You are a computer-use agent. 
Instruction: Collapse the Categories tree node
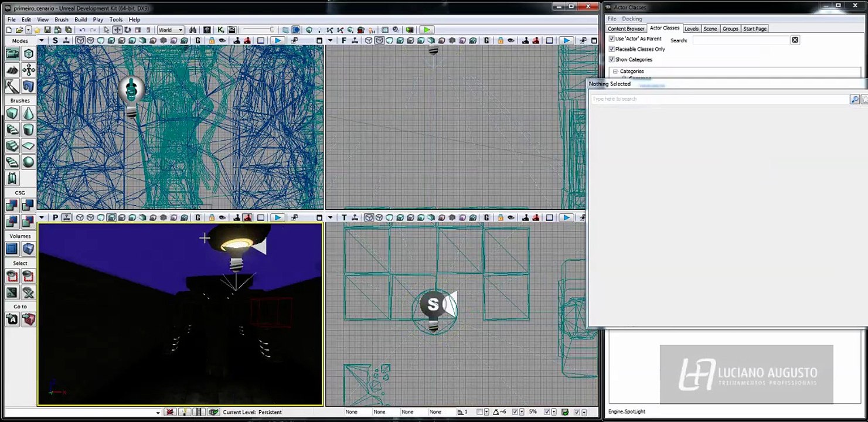[615, 72]
